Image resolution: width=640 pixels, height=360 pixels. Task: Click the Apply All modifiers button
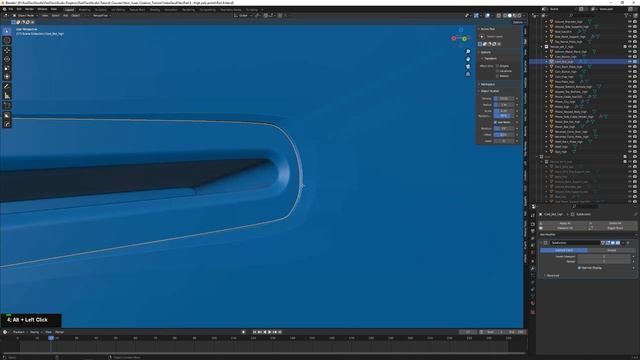(565, 224)
